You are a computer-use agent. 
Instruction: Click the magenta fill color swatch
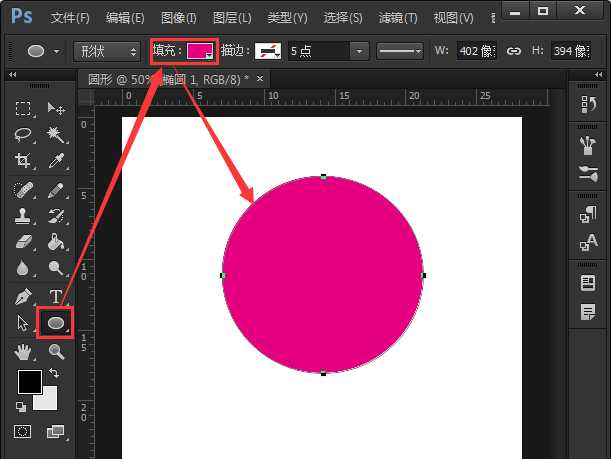[199, 51]
